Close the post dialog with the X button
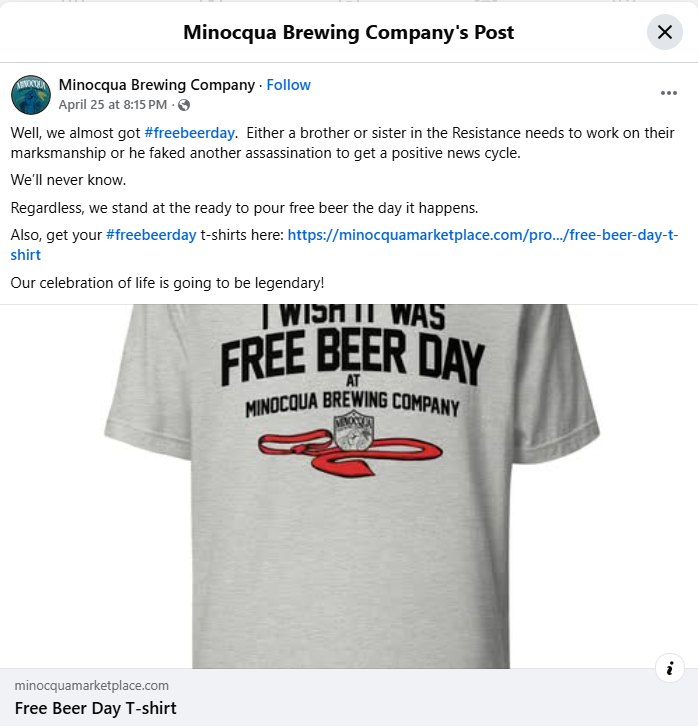 click(665, 32)
